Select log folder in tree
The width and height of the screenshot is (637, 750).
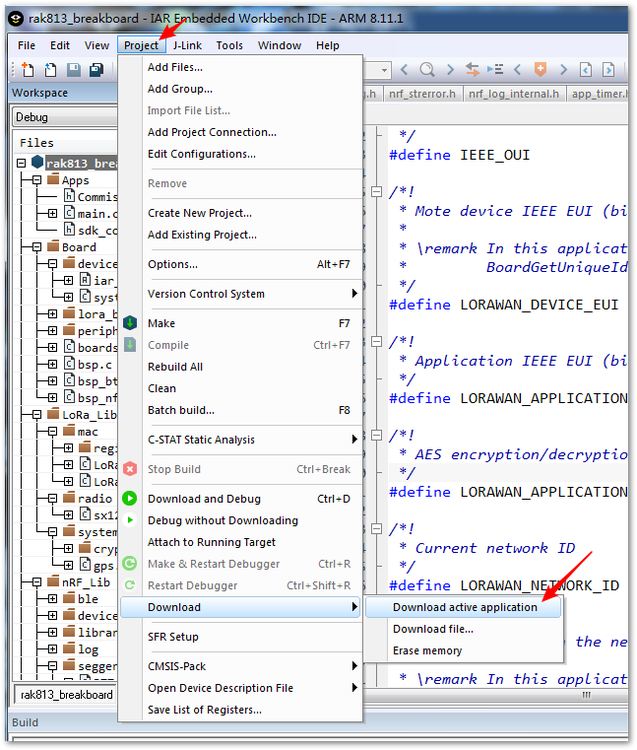click(88, 649)
